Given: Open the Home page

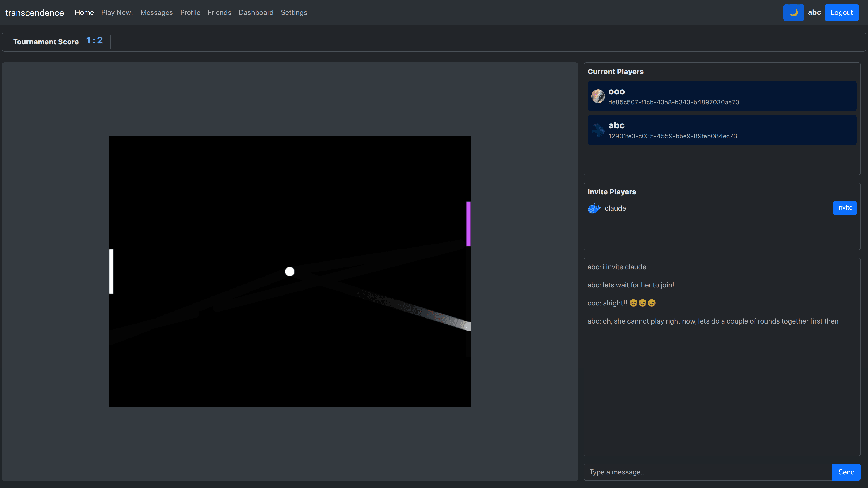Looking at the screenshot, I should point(84,12).
